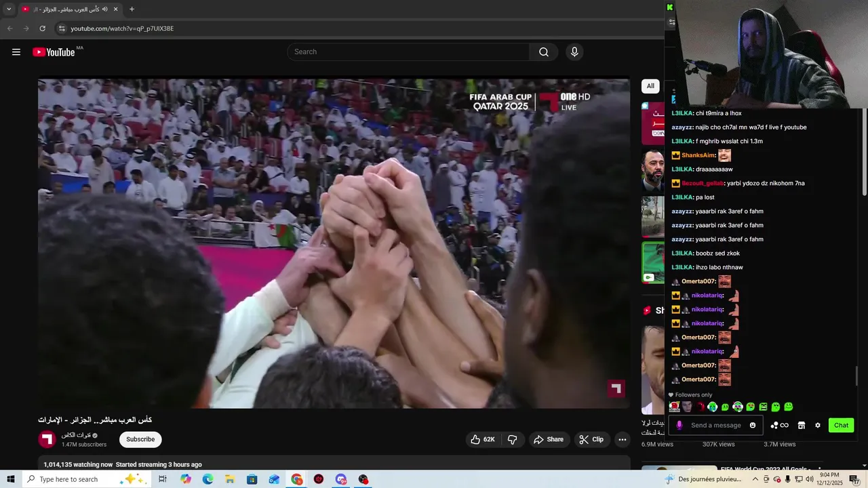The image size is (868, 488).
Task: Activate voice search microphone
Action: click(574, 52)
